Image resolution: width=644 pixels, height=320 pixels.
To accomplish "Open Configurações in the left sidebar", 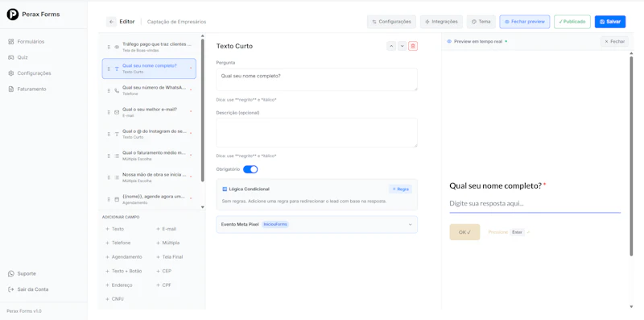I will point(34,73).
